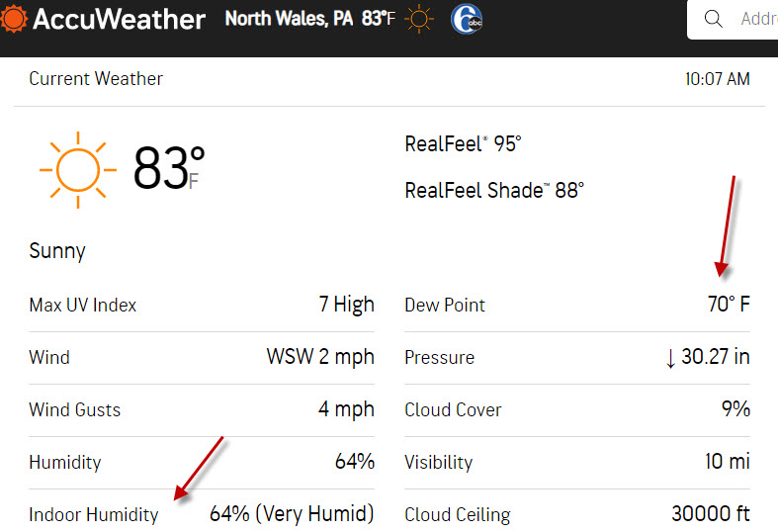The image size is (778, 532).
Task: Open North Wales, PA location link
Action: point(289,19)
